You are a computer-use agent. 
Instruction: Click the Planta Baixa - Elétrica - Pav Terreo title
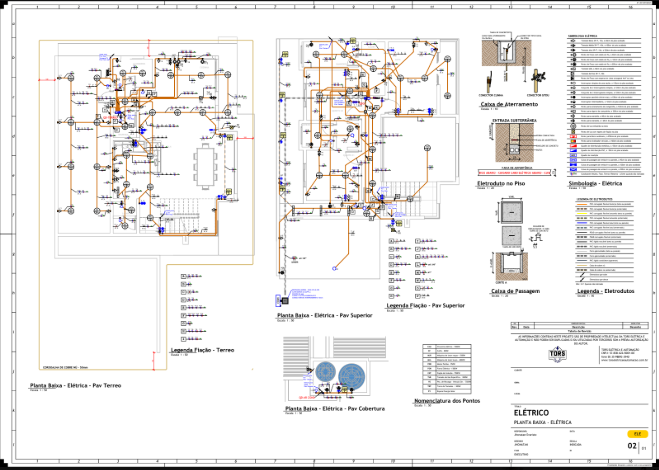pos(75,386)
